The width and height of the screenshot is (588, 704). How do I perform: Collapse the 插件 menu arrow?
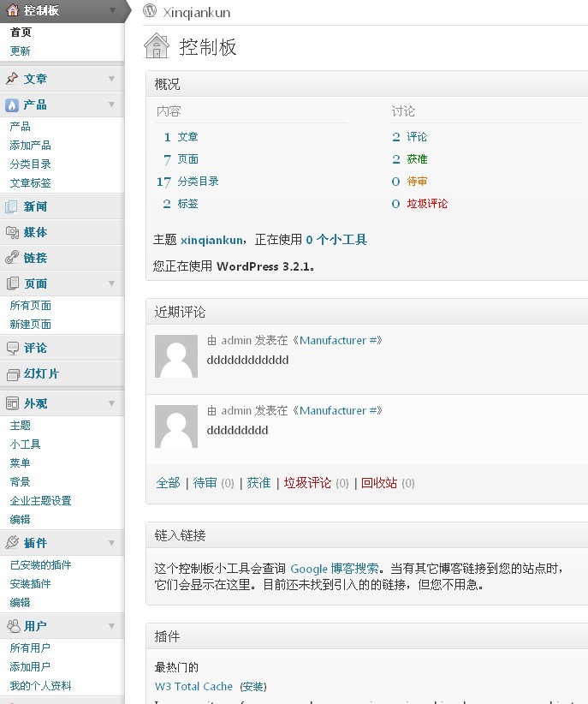pyautogui.click(x=112, y=543)
